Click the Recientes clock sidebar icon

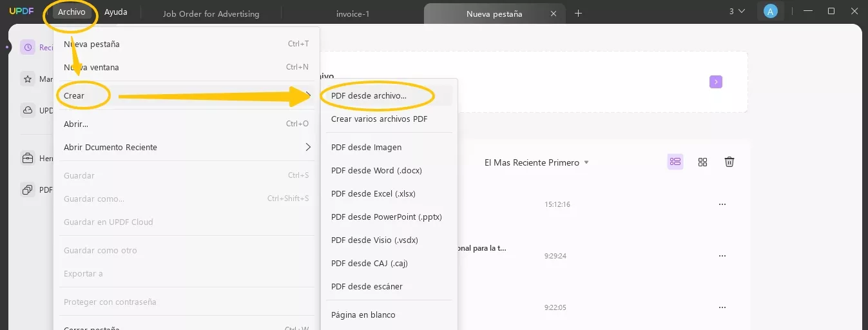(28, 47)
